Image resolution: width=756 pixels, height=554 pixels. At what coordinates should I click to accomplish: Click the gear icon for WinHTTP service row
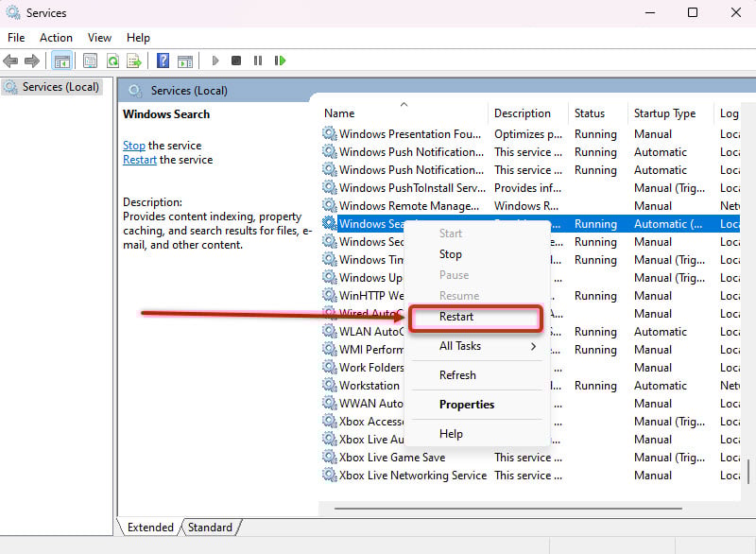click(x=330, y=296)
